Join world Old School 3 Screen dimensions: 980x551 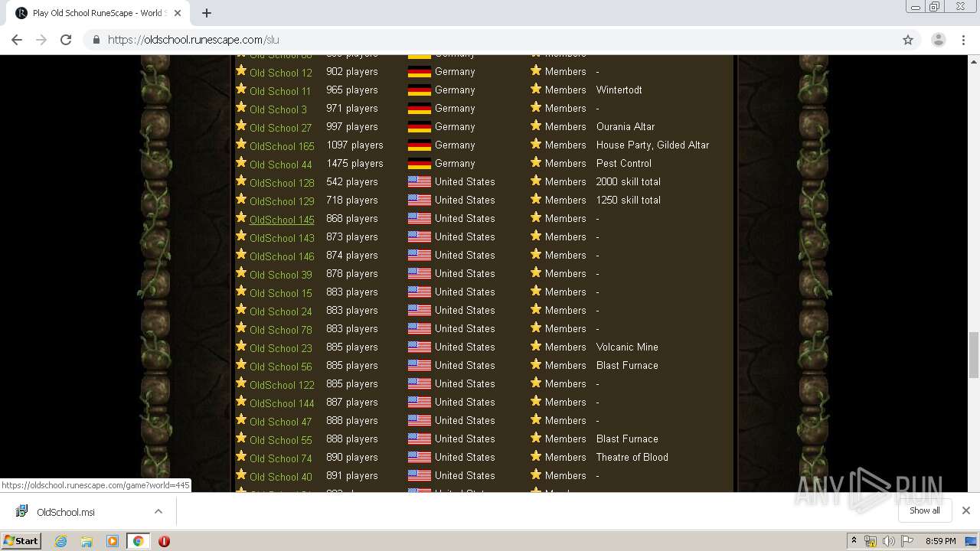pyautogui.click(x=278, y=109)
